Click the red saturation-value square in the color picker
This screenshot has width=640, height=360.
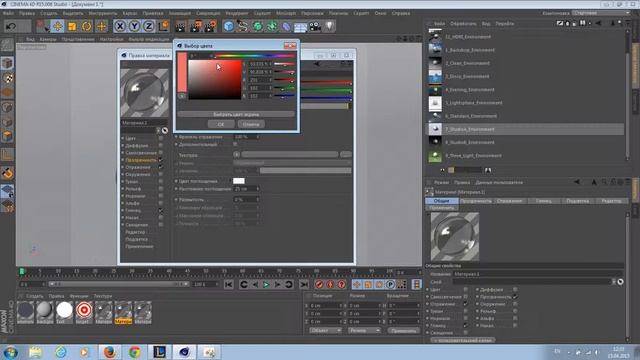coord(215,80)
